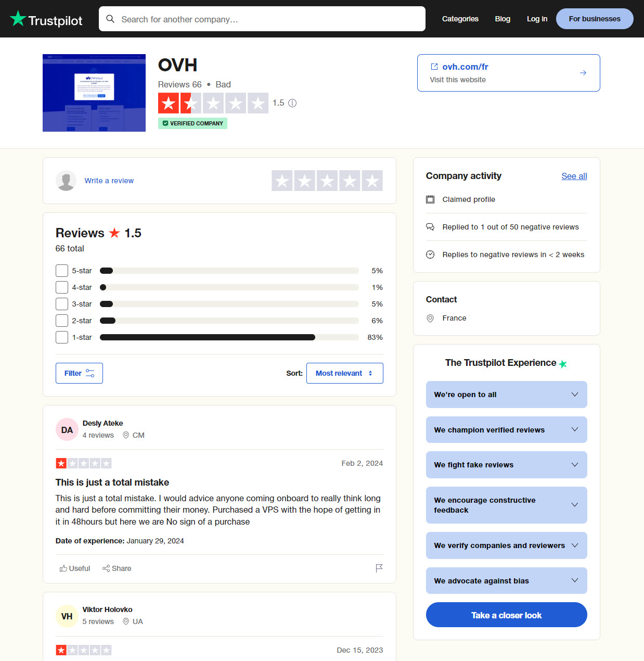Click Share icon on Desly's review
This screenshot has height=661, width=644.
106,568
